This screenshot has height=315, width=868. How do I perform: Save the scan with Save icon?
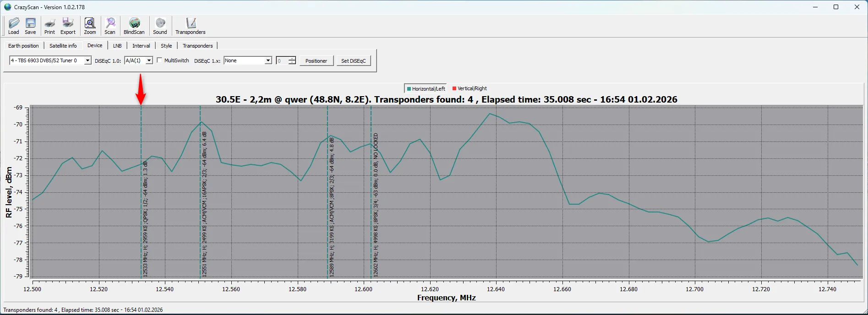pos(30,26)
